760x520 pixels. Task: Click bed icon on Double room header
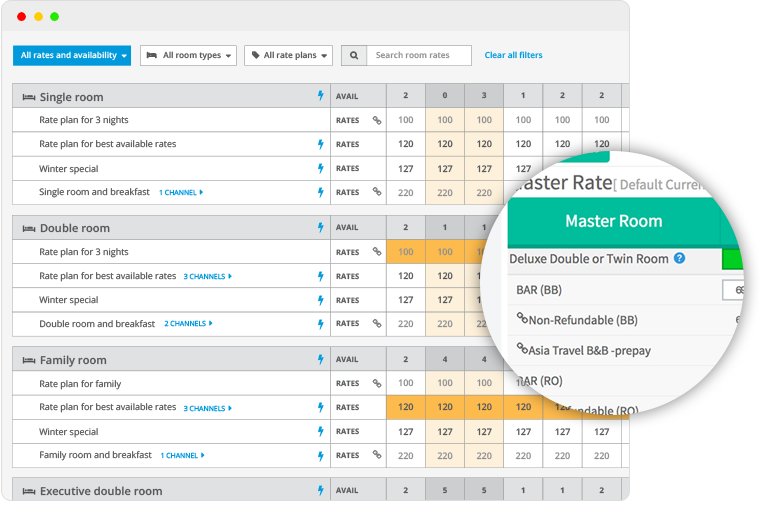pyautogui.click(x=29, y=229)
